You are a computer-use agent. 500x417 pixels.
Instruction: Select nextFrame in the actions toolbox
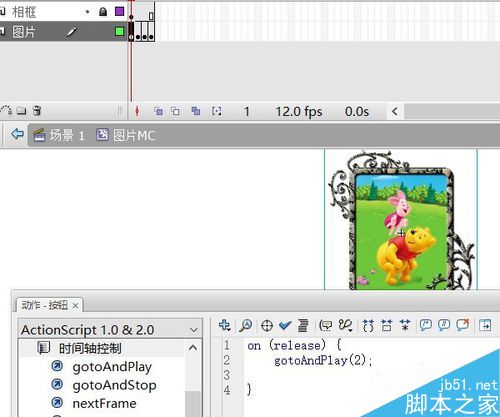(x=104, y=403)
